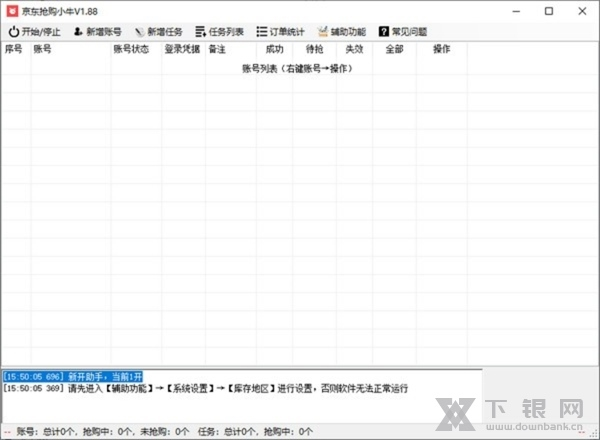This screenshot has height=440, width=600.
Task: Click the status bar 账号: 总计0个 text
Action: pyautogui.click(x=47, y=432)
